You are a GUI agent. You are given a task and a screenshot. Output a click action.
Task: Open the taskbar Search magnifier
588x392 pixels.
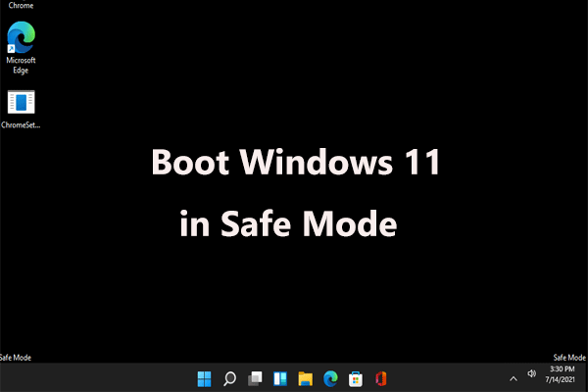point(229,379)
